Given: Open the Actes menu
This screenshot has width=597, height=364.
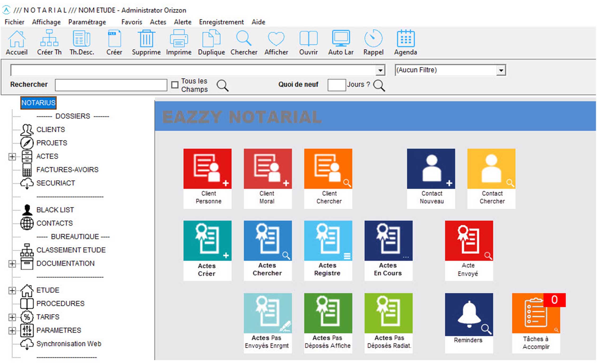Looking at the screenshot, I should point(158,22).
